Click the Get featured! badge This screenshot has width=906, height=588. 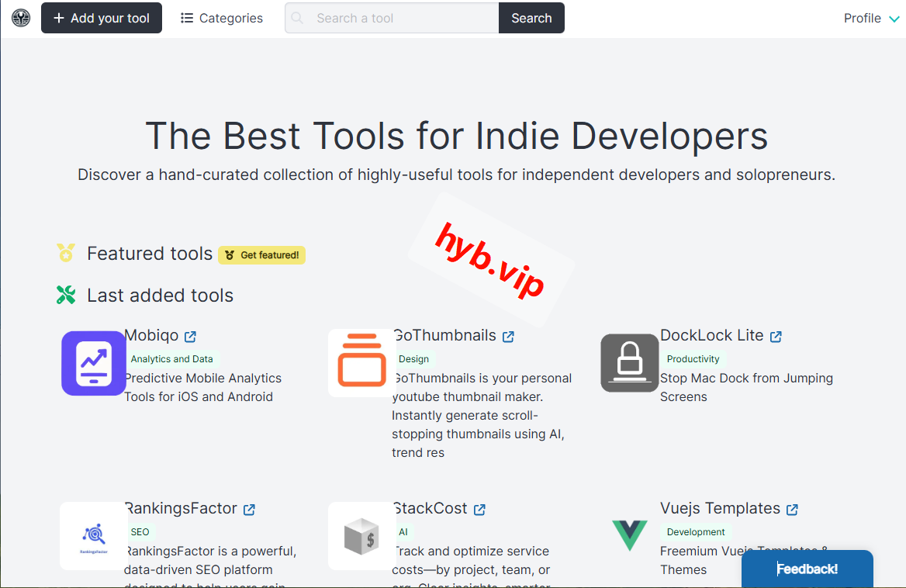click(x=261, y=255)
